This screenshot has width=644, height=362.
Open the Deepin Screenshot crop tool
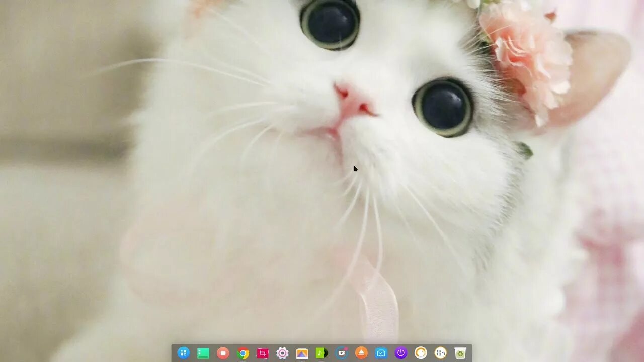(263, 353)
